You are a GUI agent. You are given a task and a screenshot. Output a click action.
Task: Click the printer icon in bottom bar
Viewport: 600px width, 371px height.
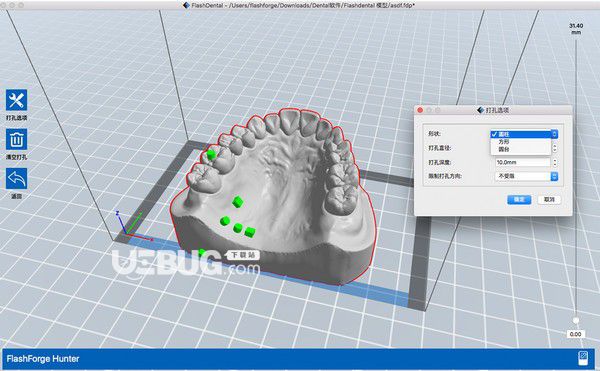click(582, 358)
